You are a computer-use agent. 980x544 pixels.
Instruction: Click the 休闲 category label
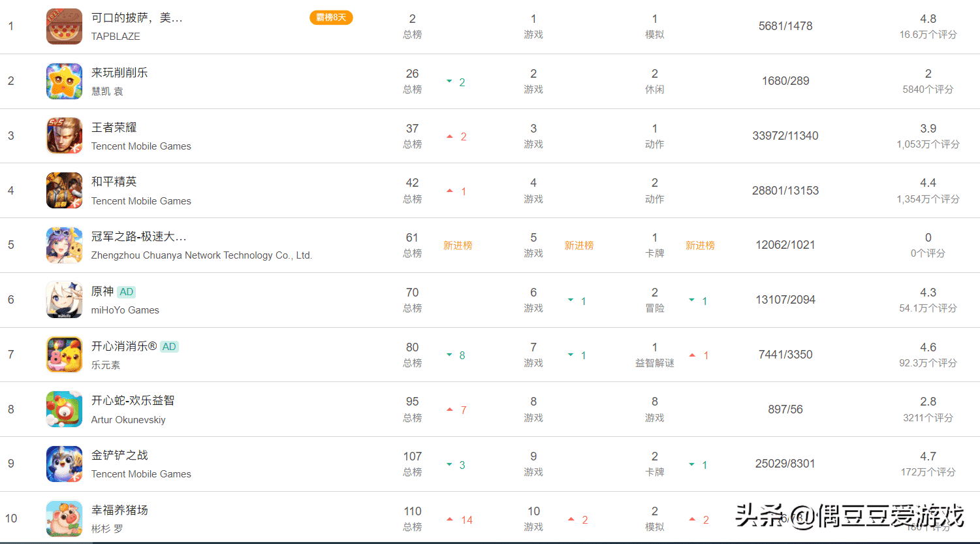[x=655, y=89]
